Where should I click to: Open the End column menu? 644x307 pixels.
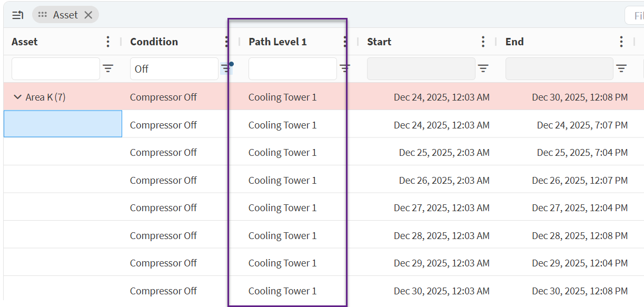(621, 42)
